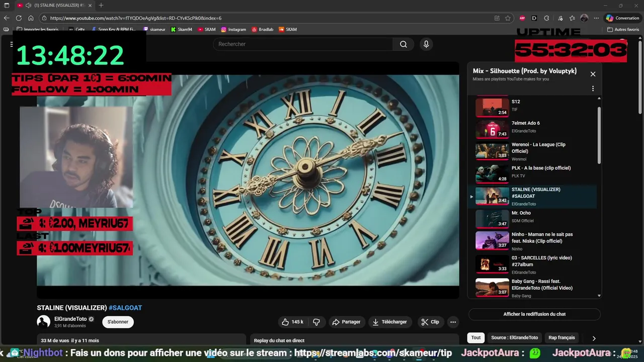Viewport: 644px width, 362px height.
Task: Click the YouTube search magnifier button
Action: (404, 44)
